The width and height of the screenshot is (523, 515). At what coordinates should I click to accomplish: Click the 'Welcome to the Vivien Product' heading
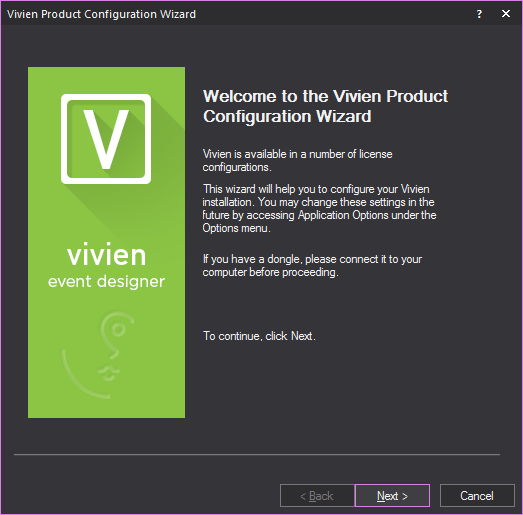(x=325, y=106)
